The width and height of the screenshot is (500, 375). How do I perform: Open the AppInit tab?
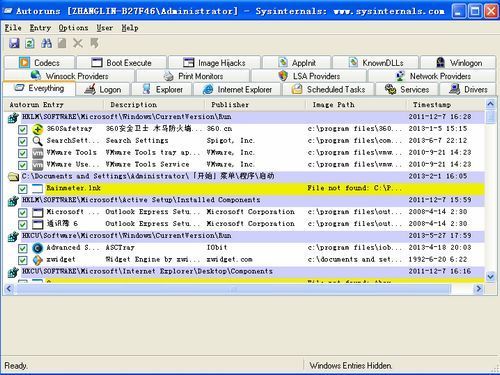pos(297,63)
